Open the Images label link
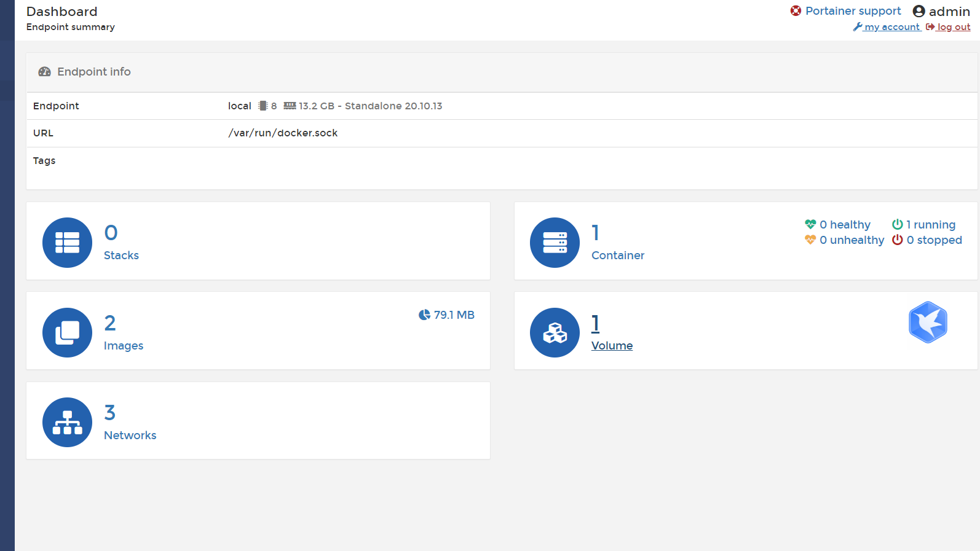 (x=124, y=346)
